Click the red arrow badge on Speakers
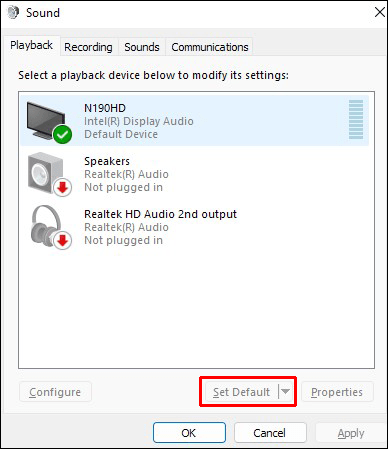 62,188
